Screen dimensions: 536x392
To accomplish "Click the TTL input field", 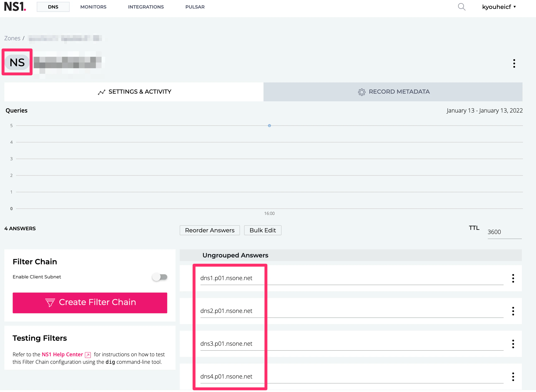I will point(504,232).
